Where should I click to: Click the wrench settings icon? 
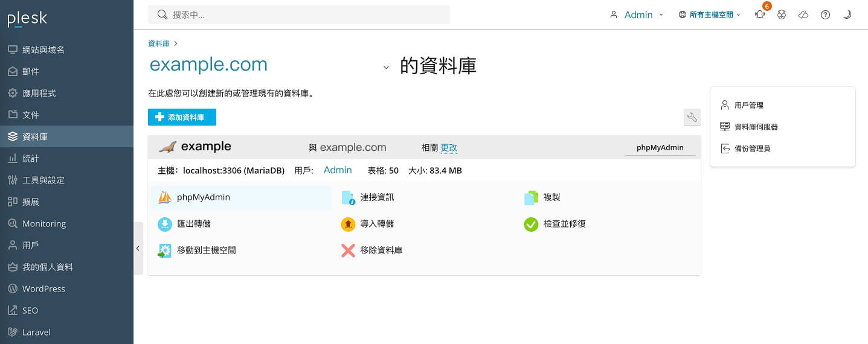(692, 117)
